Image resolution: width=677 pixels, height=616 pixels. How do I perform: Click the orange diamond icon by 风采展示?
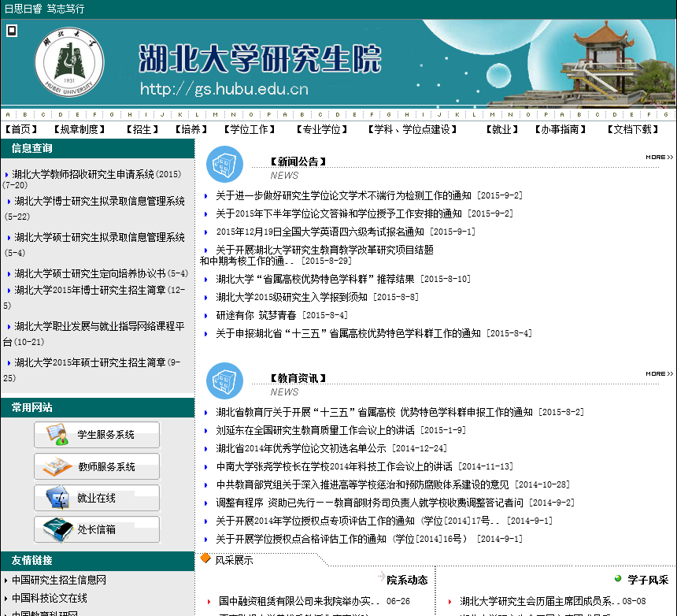pyautogui.click(x=205, y=558)
